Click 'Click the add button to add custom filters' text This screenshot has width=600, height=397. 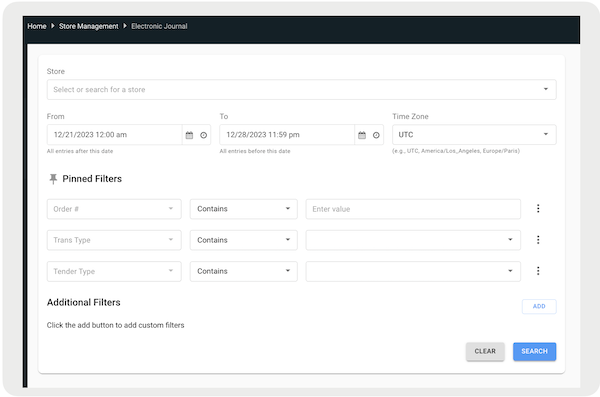(116, 325)
